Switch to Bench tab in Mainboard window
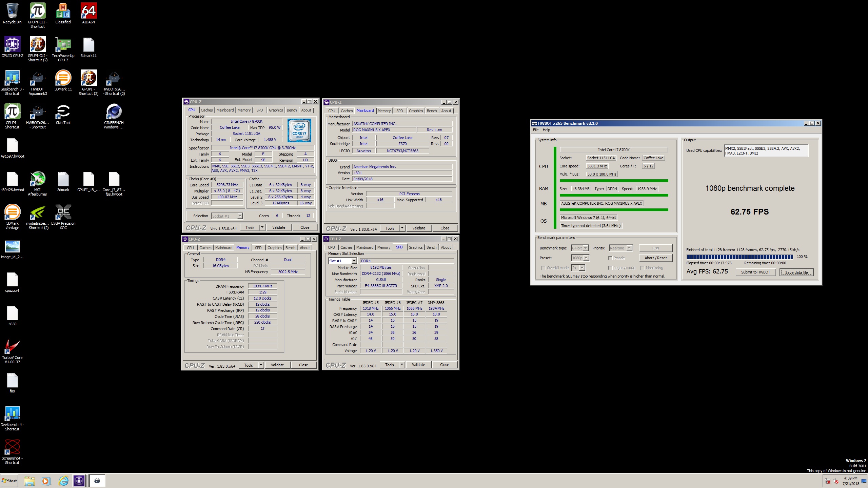Screen dimensions: 868x488 (x=432, y=111)
